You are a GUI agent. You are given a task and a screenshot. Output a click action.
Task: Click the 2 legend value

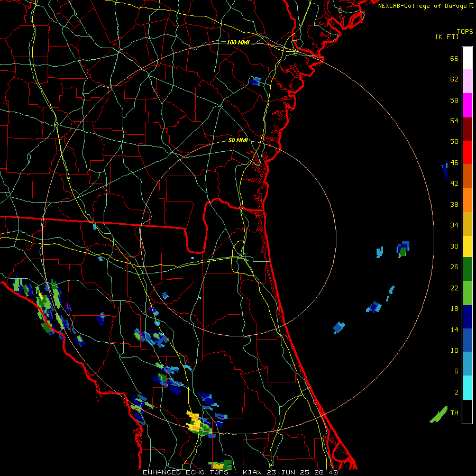point(456,392)
